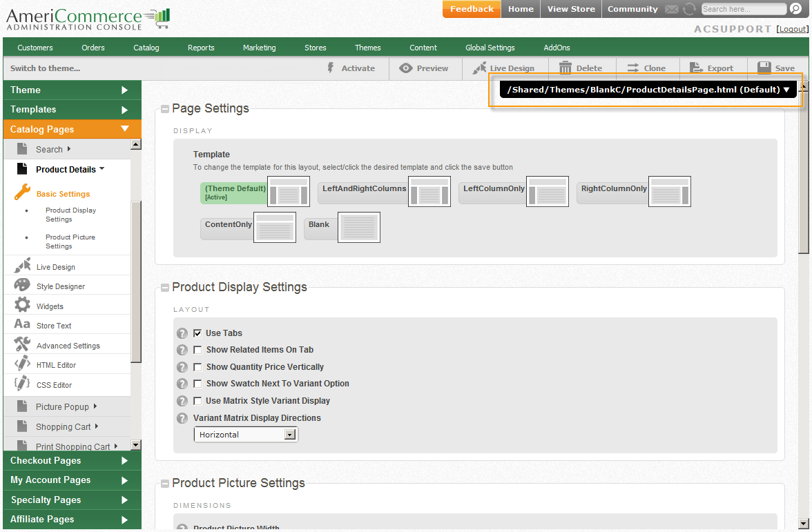Open HTML Editor pencil icon
The width and height of the screenshot is (812, 532).
click(x=22, y=363)
